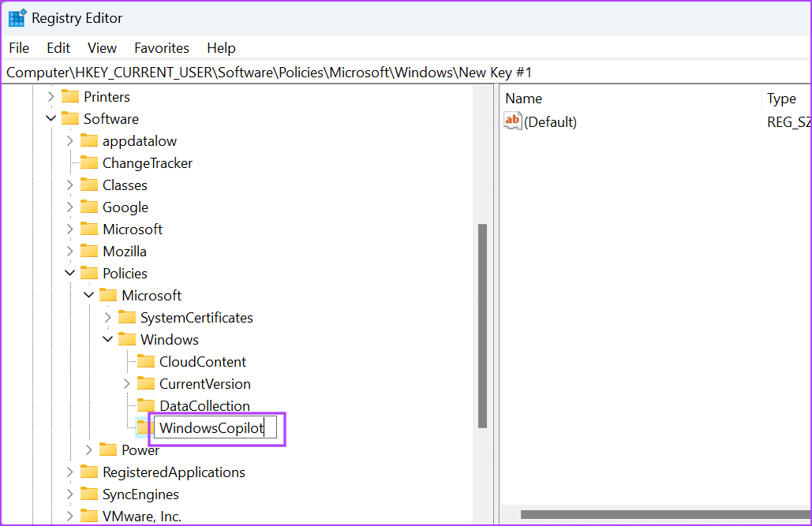Click the CurrentVersion folder icon
This screenshot has width=812, height=526.
pyautogui.click(x=146, y=383)
